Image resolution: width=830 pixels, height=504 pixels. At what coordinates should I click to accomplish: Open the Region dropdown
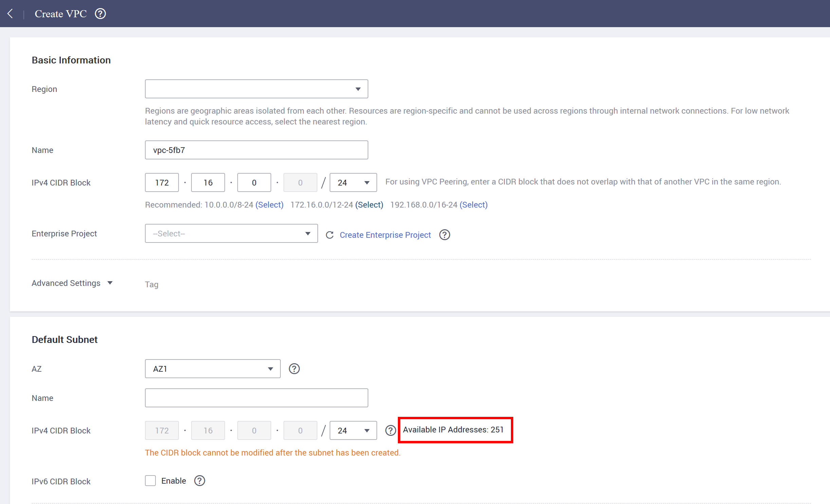pyautogui.click(x=256, y=89)
